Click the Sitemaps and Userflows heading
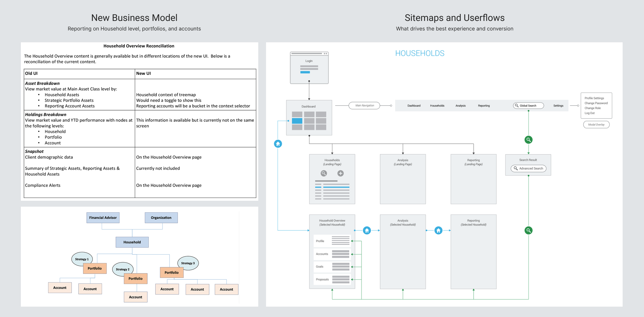Viewport: 644px width, 317px height. coord(454,18)
